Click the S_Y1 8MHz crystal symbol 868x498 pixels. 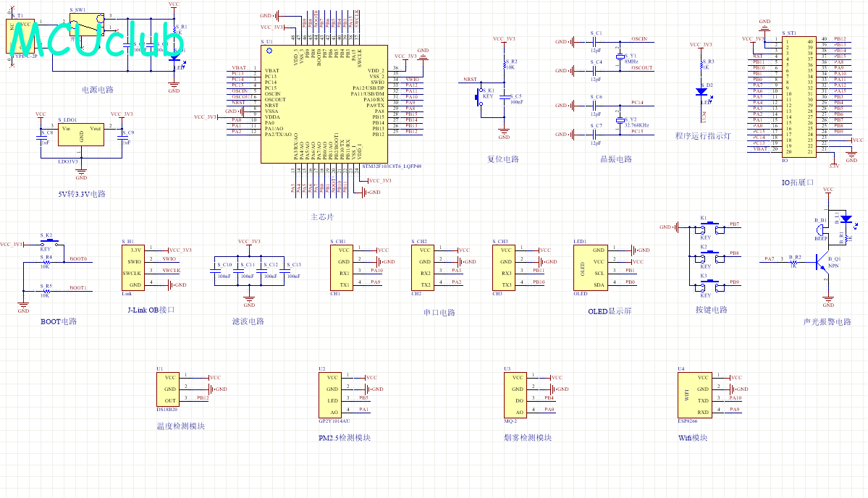coord(620,57)
